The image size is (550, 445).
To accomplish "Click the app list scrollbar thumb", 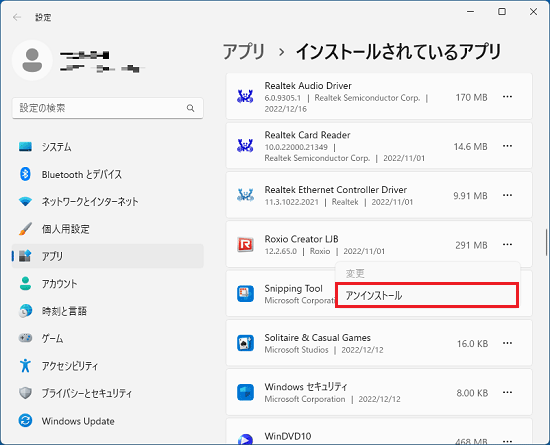I will pos(546,242).
